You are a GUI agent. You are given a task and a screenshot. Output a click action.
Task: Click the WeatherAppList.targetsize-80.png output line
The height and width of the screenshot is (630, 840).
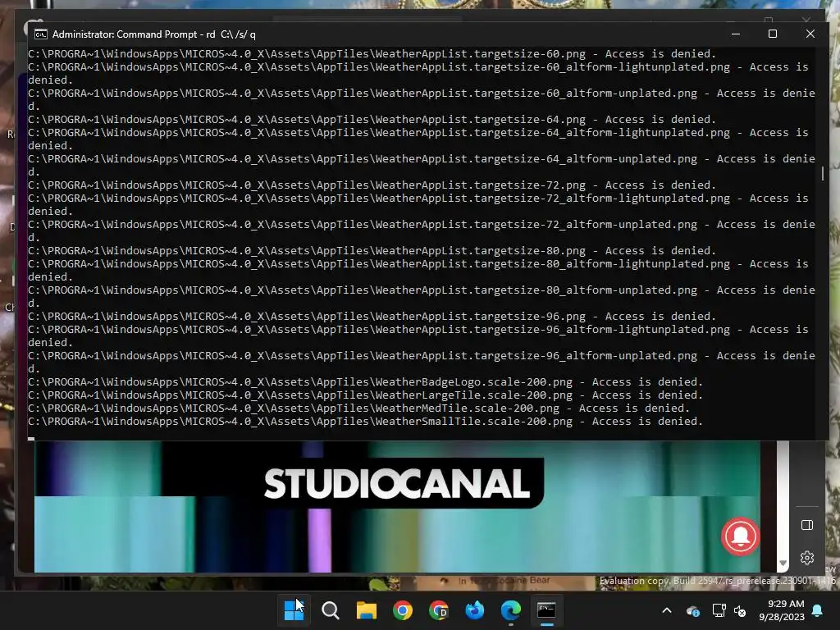click(x=372, y=251)
